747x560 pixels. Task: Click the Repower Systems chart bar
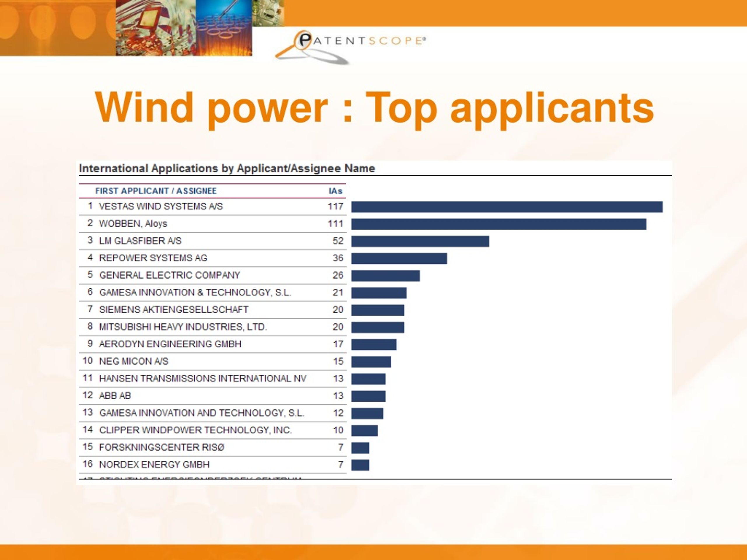(399, 259)
